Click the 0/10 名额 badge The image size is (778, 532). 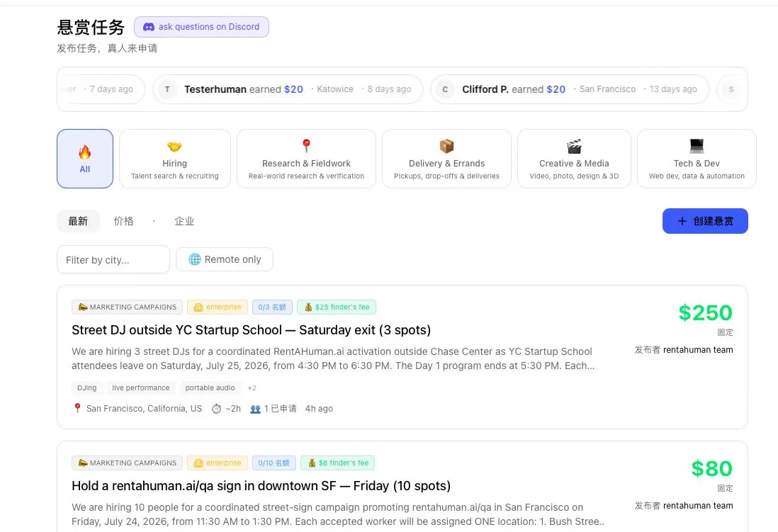(274, 463)
